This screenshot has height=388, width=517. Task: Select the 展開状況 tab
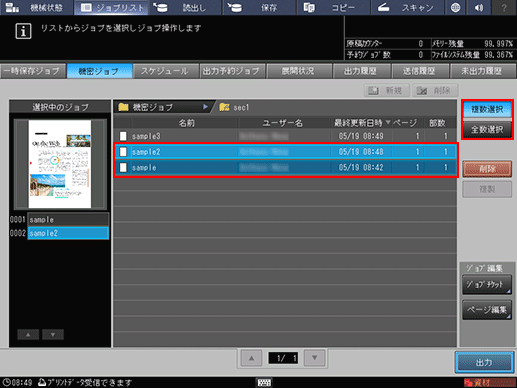click(x=299, y=71)
